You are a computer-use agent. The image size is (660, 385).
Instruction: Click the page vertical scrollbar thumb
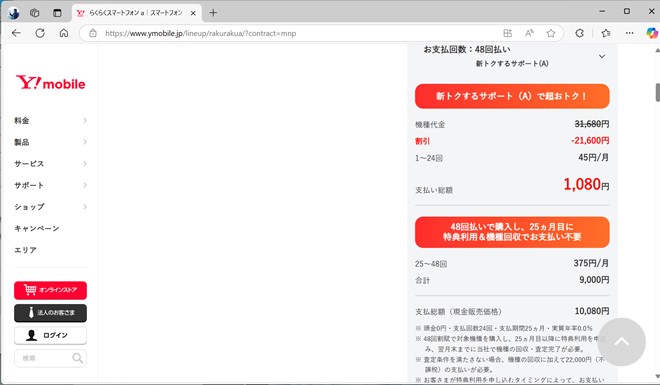pyautogui.click(x=657, y=93)
